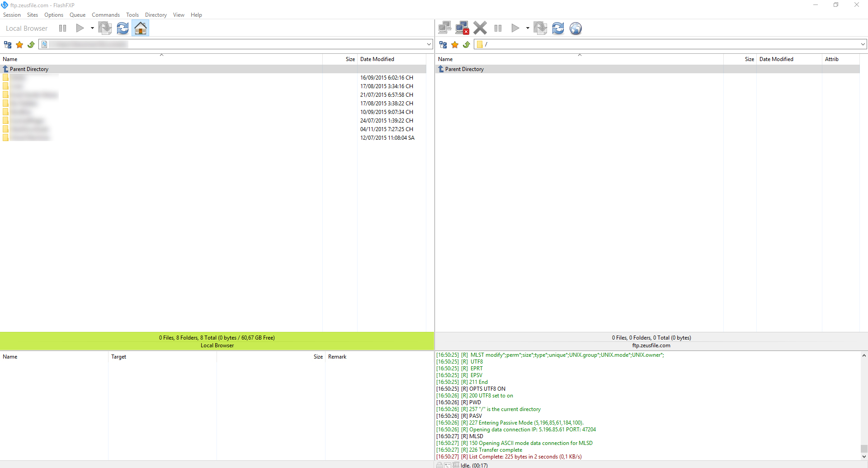
Task: Sort remote files by Size column header
Action: [x=740, y=59]
